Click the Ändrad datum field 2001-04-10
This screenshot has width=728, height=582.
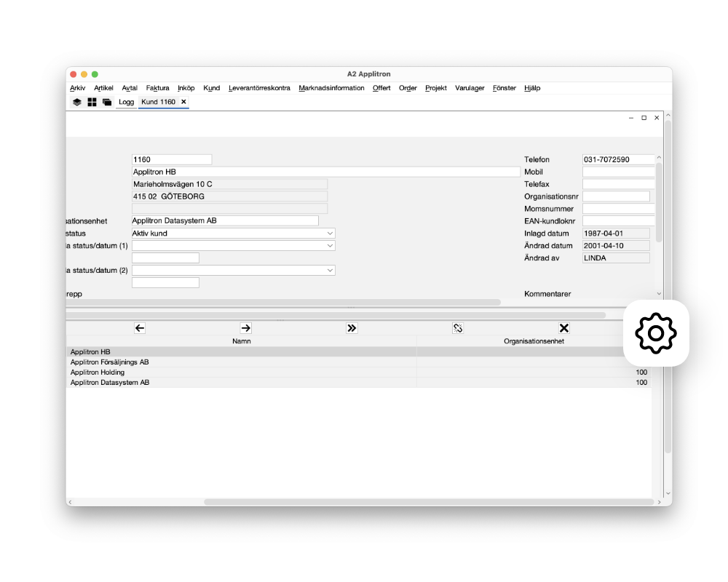616,245
